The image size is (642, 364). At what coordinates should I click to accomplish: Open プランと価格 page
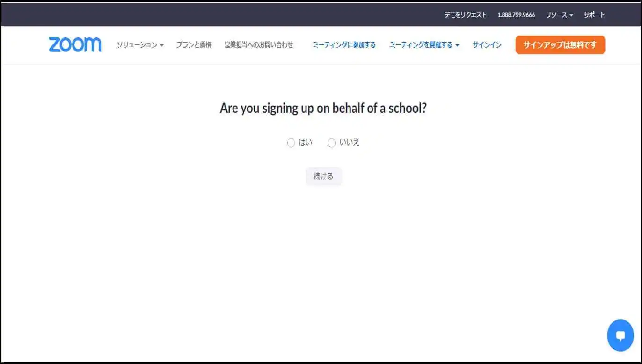[x=194, y=45]
